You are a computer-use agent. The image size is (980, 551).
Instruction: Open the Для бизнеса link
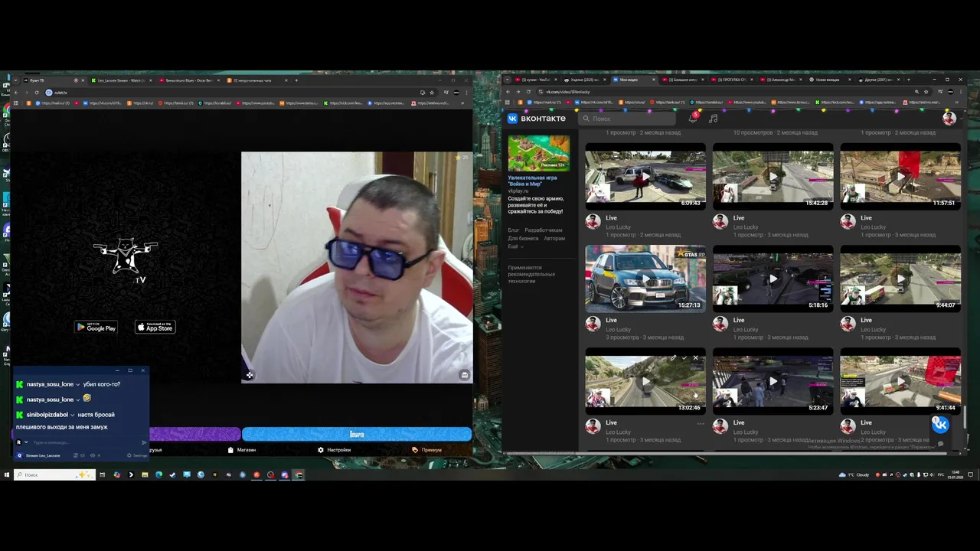click(x=523, y=239)
